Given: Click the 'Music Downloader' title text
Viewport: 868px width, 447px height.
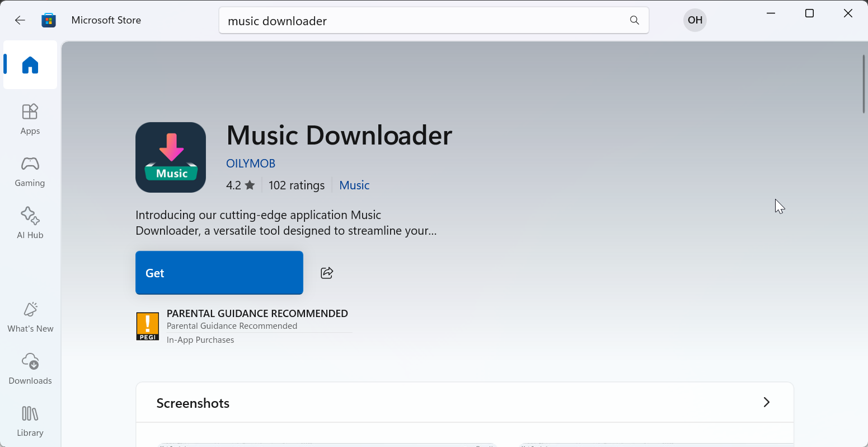Looking at the screenshot, I should 339,136.
